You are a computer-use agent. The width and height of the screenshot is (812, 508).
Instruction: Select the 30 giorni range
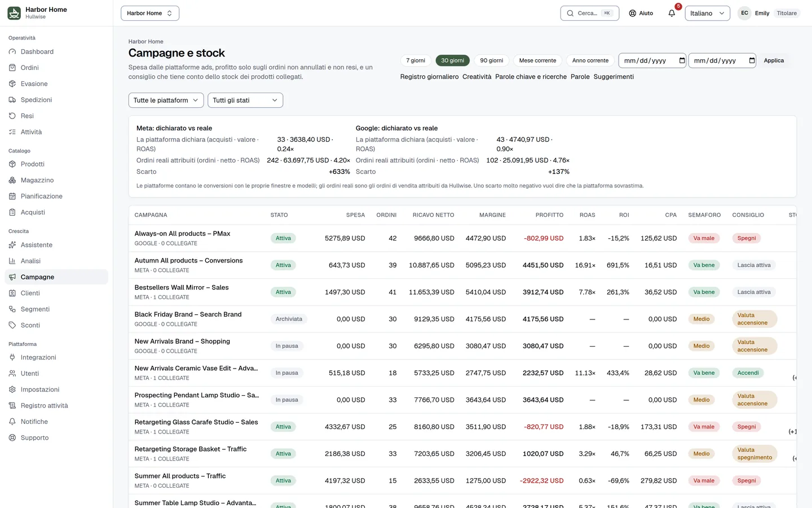pyautogui.click(x=452, y=60)
